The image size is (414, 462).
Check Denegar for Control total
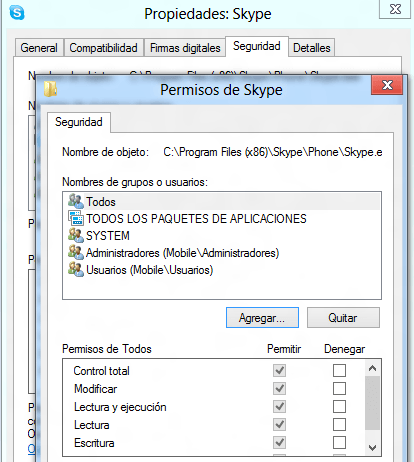(339, 370)
